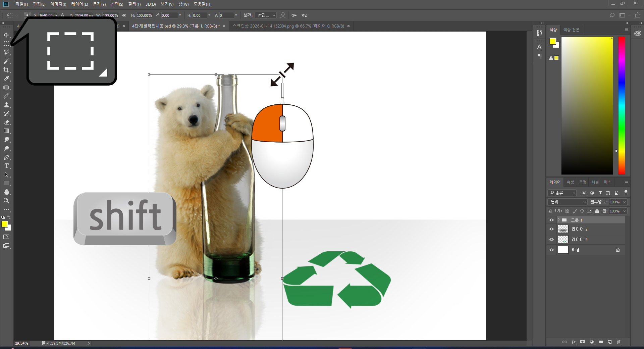Select the Eyedropper tool

[x=6, y=79]
